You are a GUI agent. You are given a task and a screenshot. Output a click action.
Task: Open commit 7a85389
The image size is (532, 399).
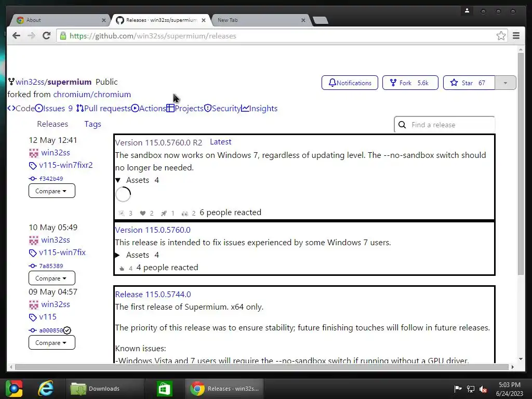[51, 266]
